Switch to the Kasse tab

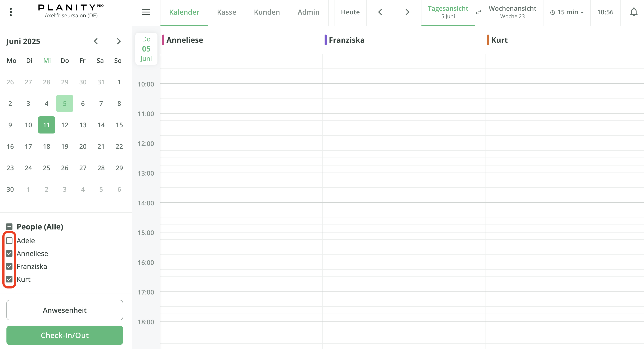(x=226, y=12)
